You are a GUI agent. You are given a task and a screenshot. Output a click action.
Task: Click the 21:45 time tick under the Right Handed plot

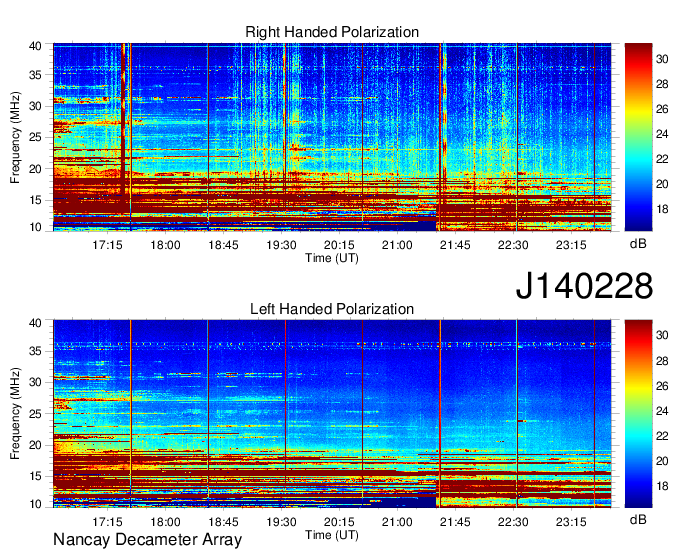[x=455, y=245]
